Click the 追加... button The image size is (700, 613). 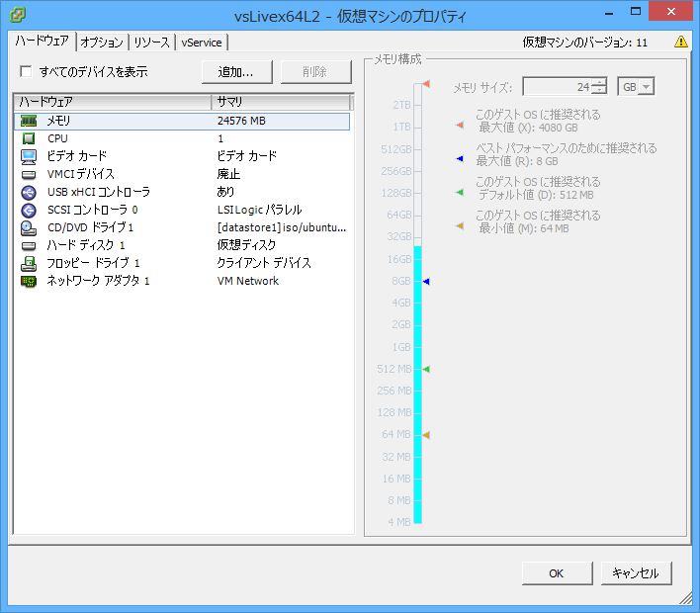click(x=236, y=72)
